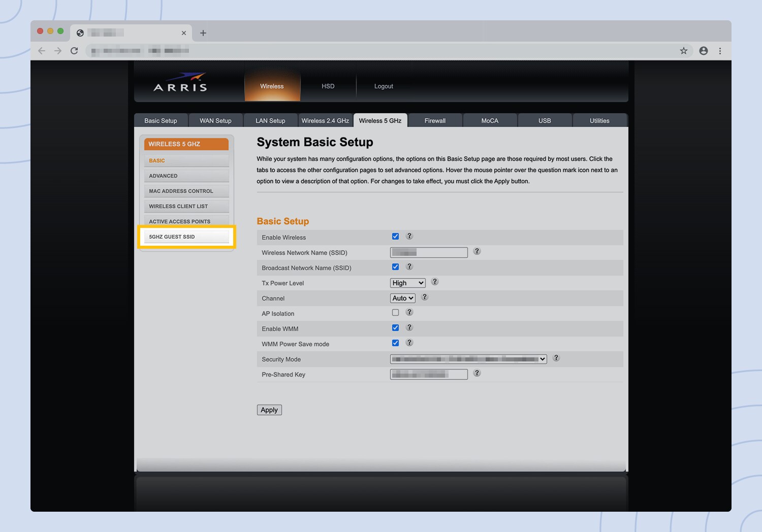
Task: Click the ARRIS logo
Action: click(x=180, y=82)
